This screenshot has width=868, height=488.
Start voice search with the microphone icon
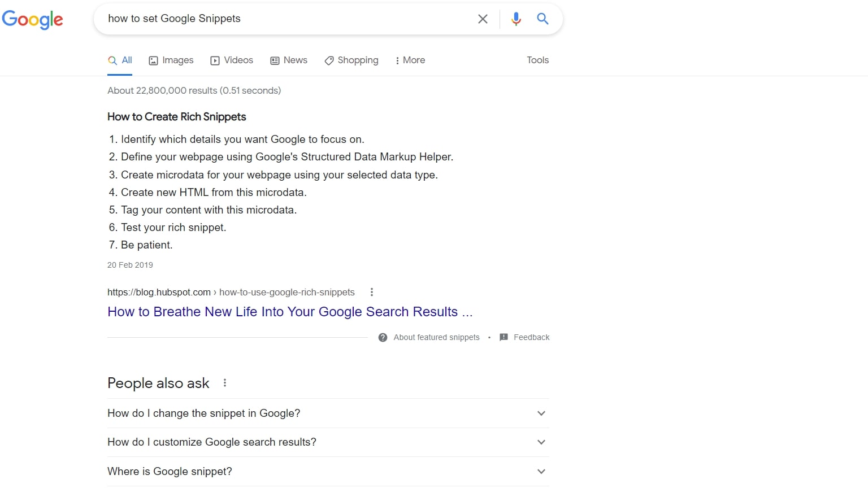pos(515,19)
